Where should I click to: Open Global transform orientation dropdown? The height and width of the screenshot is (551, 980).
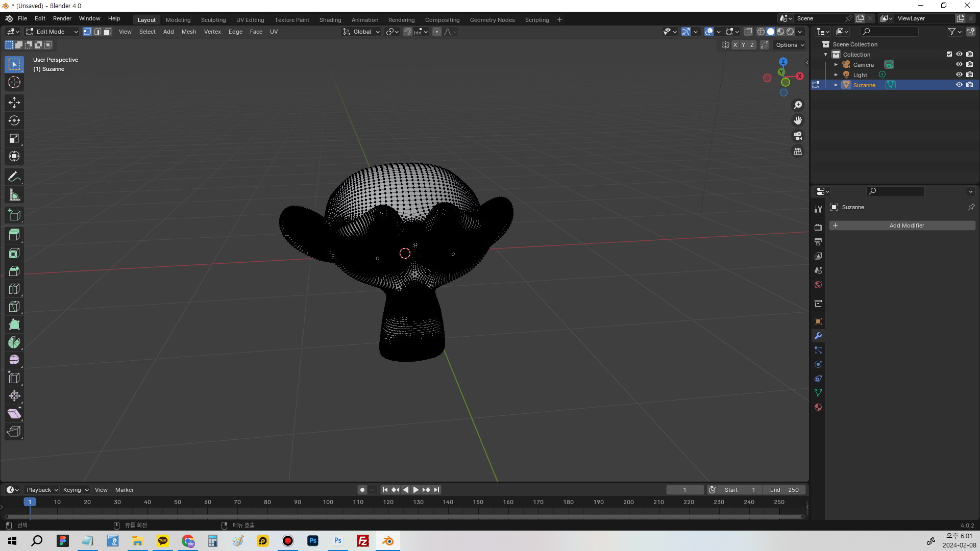point(361,32)
